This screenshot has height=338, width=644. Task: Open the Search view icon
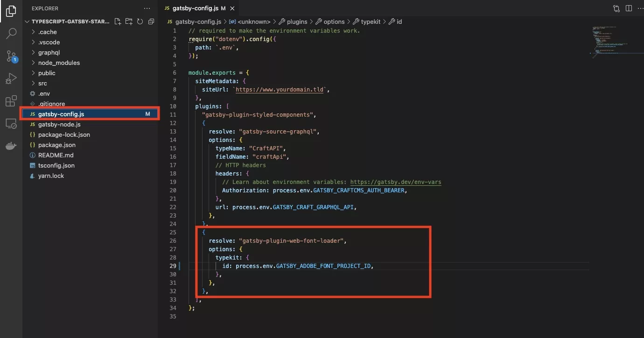[11, 34]
